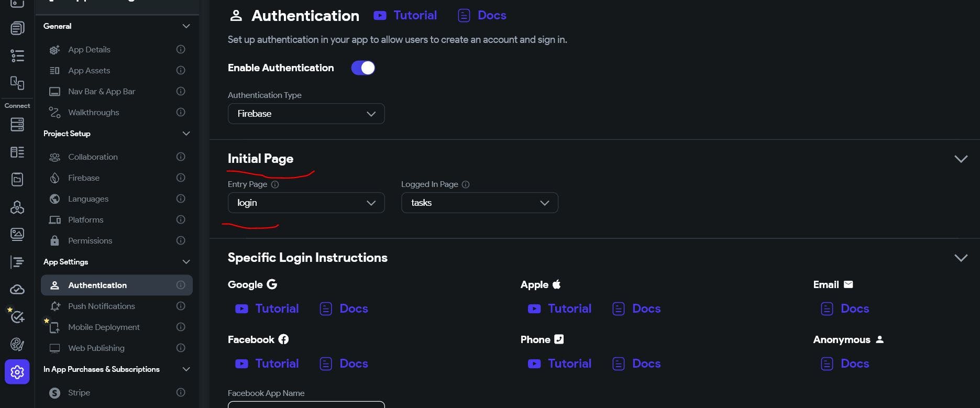980x408 pixels.
Task: Open the Logged In Page tasks dropdown
Action: [x=479, y=203]
